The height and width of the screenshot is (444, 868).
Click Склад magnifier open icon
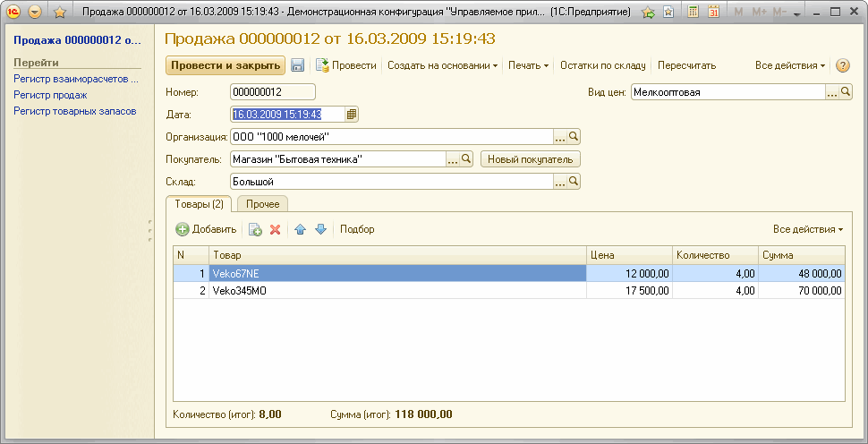coord(574,182)
